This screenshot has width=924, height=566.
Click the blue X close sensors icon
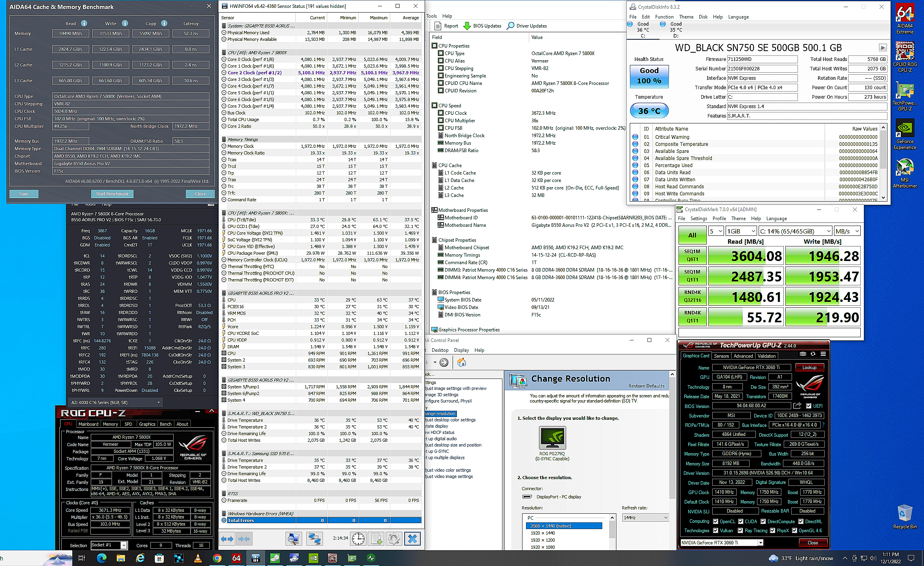412,539
